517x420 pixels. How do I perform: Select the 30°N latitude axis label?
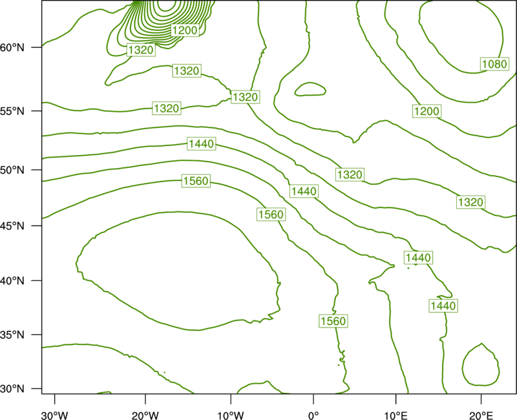pos(12,389)
